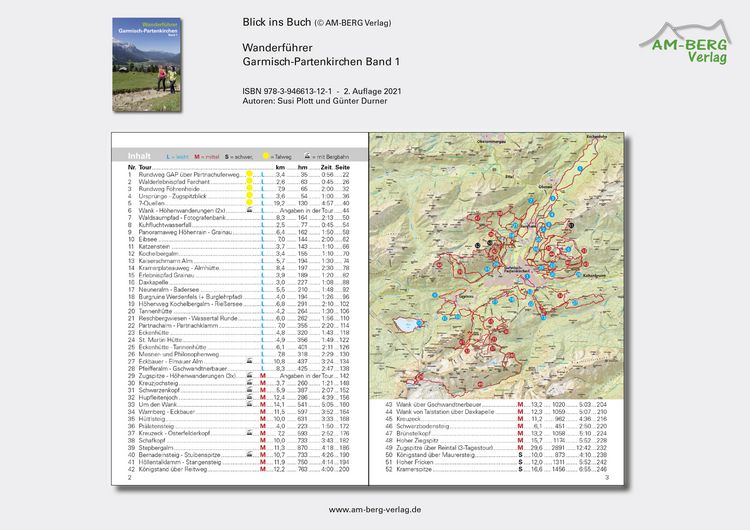750x530 pixels.
Task: Click the yellow Talweg dot beside Ursprünge - Zugspitzblick
Action: 249,196
